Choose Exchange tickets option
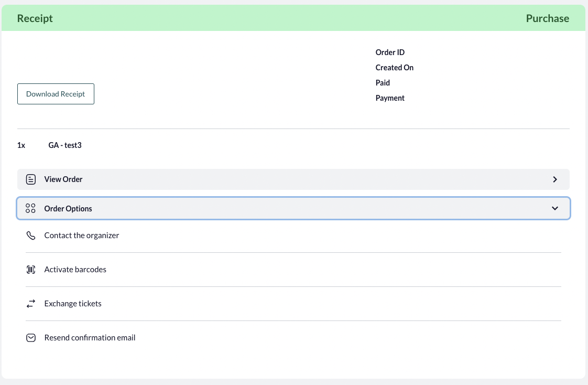The image size is (588, 385). coord(293,304)
